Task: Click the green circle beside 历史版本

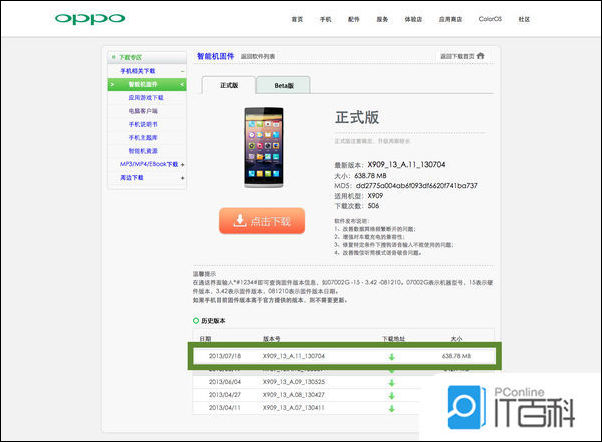Action: click(x=196, y=321)
